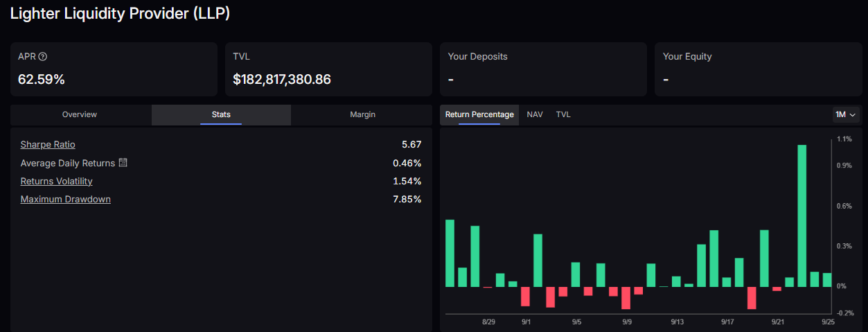Image resolution: width=868 pixels, height=332 pixels.
Task: Select the Return Percentage chart tab
Action: 479,114
